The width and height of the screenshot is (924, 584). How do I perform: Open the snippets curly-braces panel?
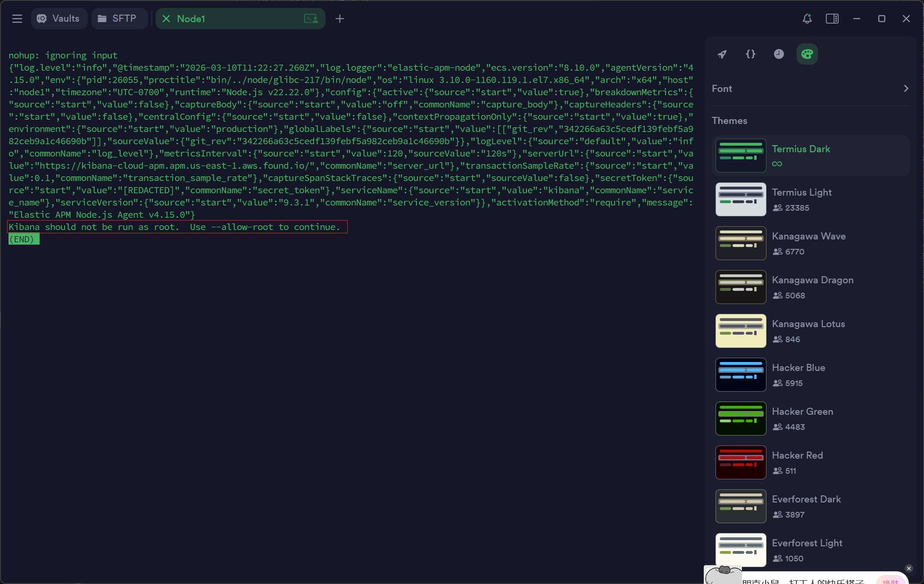click(x=750, y=54)
